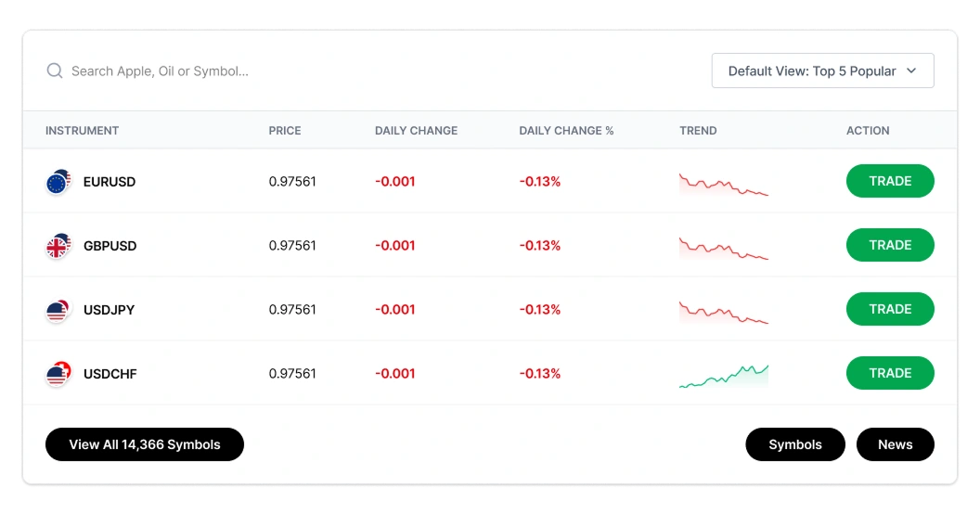Click the USDJPY flag icon
The width and height of the screenshot is (980, 514).
(58, 310)
